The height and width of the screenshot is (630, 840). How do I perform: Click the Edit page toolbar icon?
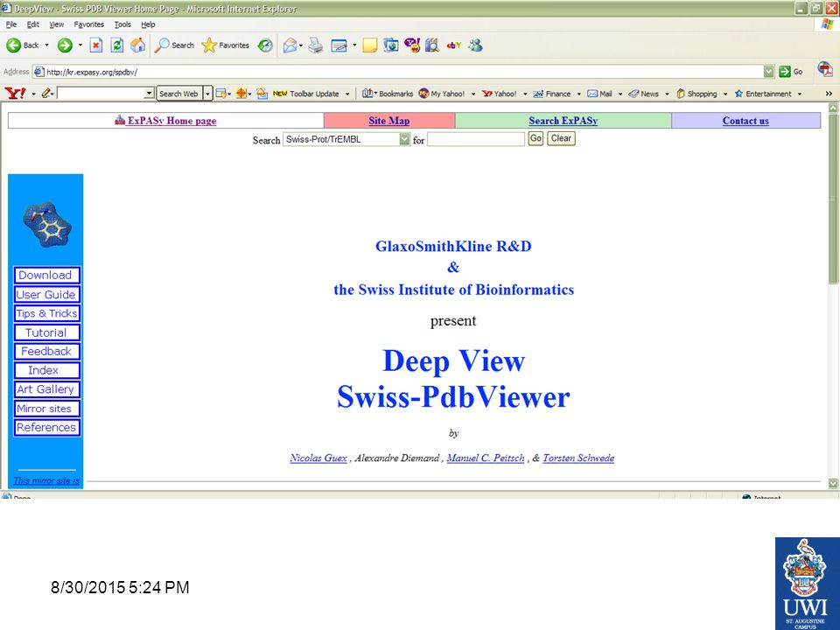[339, 46]
